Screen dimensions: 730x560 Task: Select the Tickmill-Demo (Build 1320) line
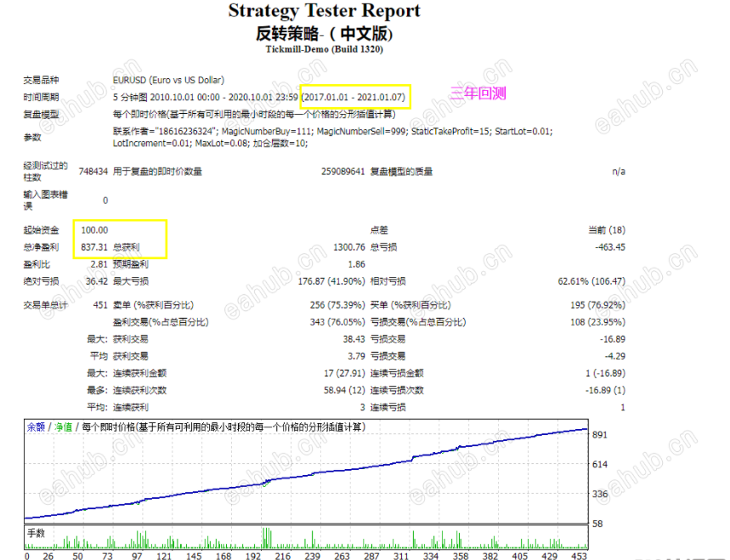324,49
